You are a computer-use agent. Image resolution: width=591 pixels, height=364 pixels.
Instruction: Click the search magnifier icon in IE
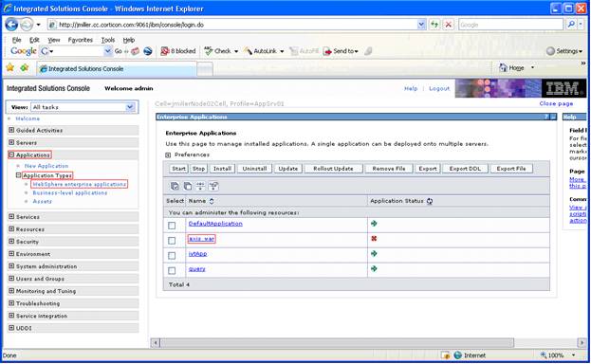pyautogui.click(x=571, y=25)
